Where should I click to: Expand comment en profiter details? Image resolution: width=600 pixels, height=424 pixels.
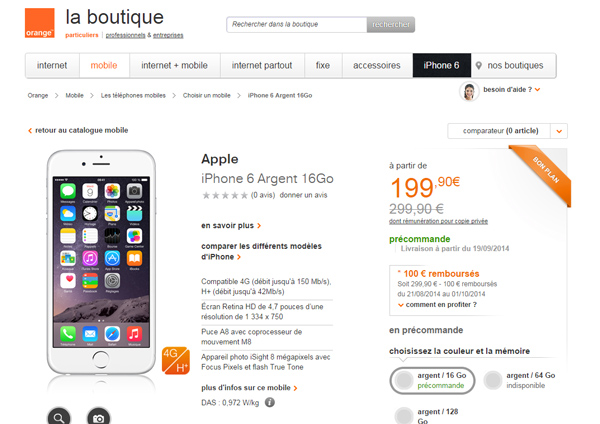click(x=437, y=305)
